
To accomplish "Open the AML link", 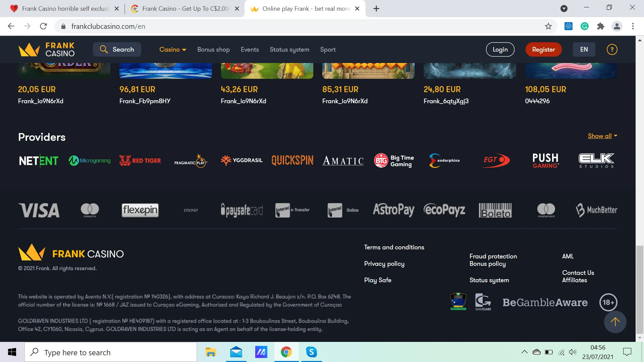I will [x=568, y=256].
